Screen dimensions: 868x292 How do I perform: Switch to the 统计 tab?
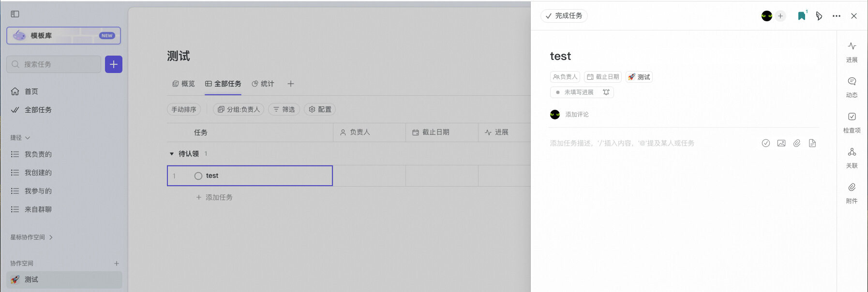tap(263, 84)
